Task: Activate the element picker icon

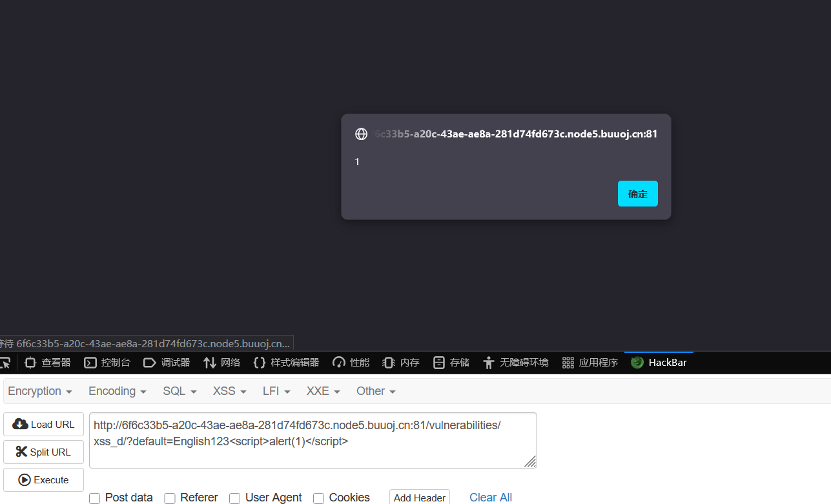Action: (x=5, y=363)
